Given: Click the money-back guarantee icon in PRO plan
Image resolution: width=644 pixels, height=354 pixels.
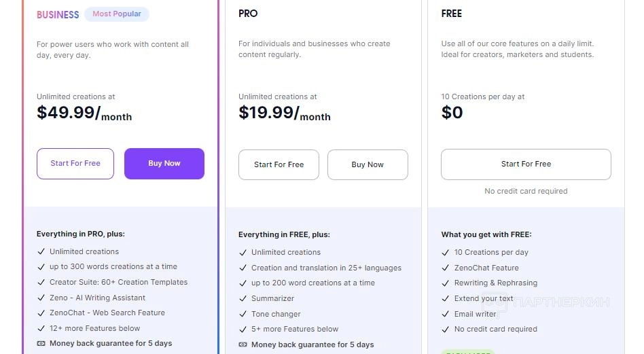Looking at the screenshot, I should click(243, 345).
